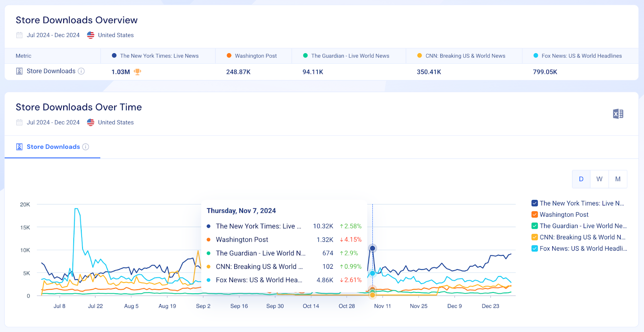Viewport: 644px width, 332px height.
Task: Click the US flag icon in the Over Time header
Action: 91,122
